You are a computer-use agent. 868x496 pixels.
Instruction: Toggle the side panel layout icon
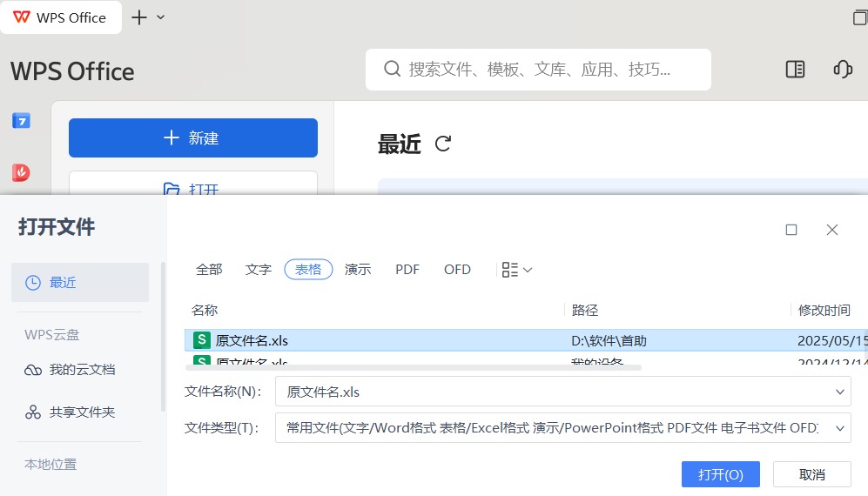[795, 70]
